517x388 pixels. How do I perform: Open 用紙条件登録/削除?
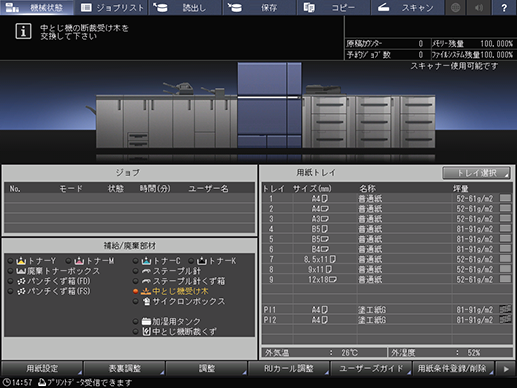tap(453, 368)
